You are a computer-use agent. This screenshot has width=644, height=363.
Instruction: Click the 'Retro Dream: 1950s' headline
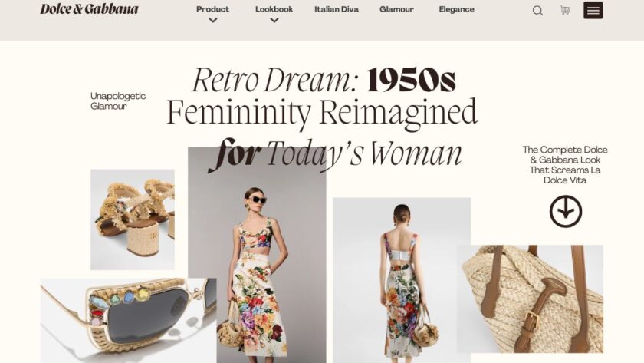pos(324,79)
